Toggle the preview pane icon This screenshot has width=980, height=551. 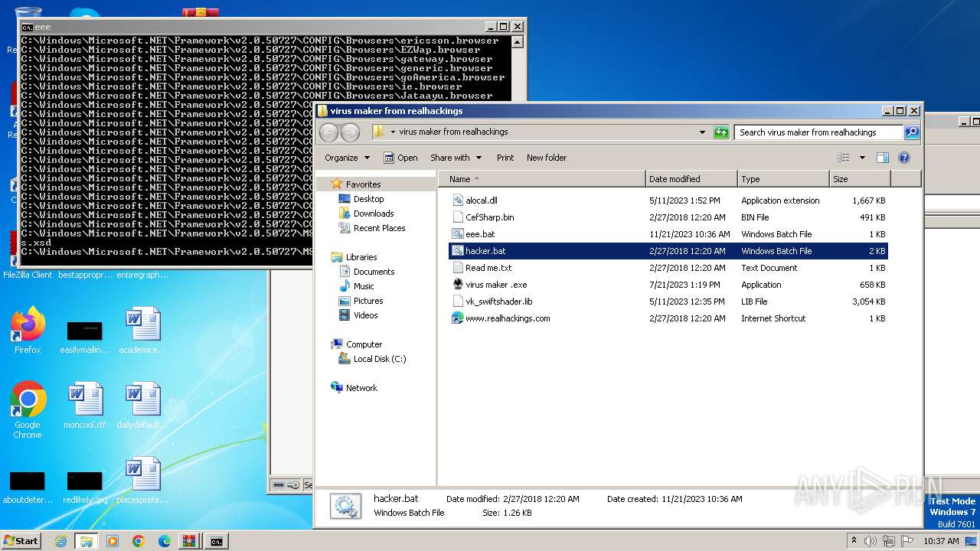(882, 158)
